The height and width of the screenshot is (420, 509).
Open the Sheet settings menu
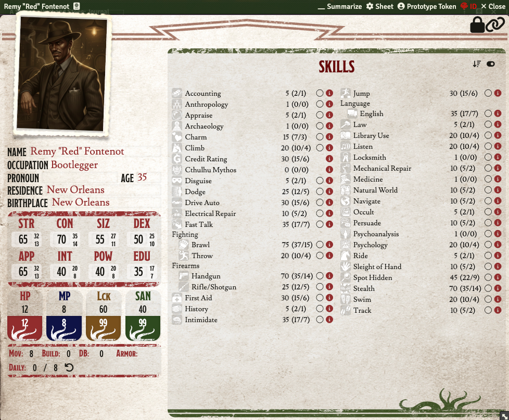pos(380,6)
